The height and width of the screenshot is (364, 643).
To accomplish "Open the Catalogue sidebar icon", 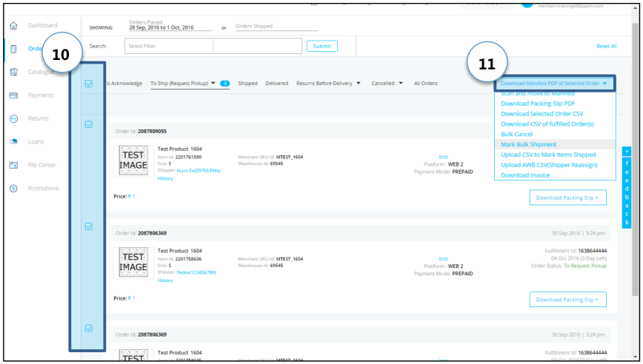I will click(13, 72).
